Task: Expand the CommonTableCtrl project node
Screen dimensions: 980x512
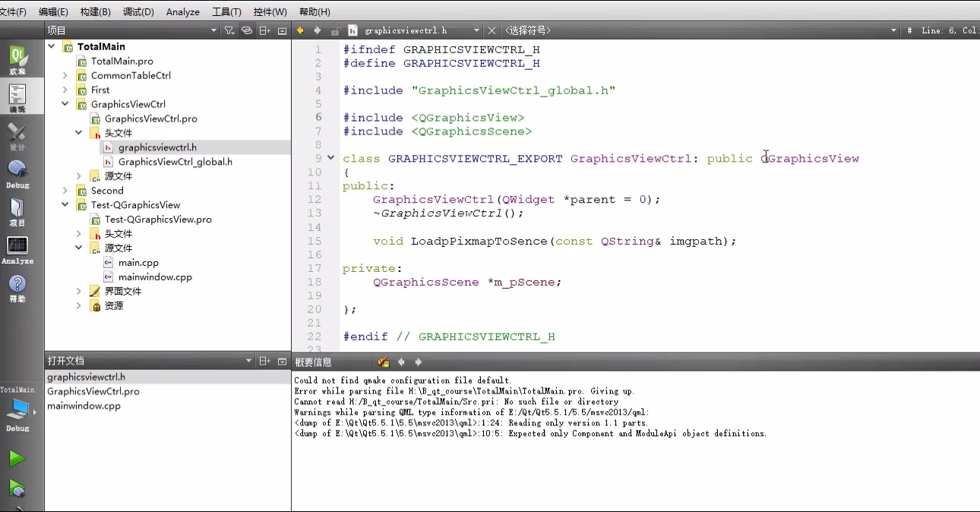Action: click(x=65, y=75)
